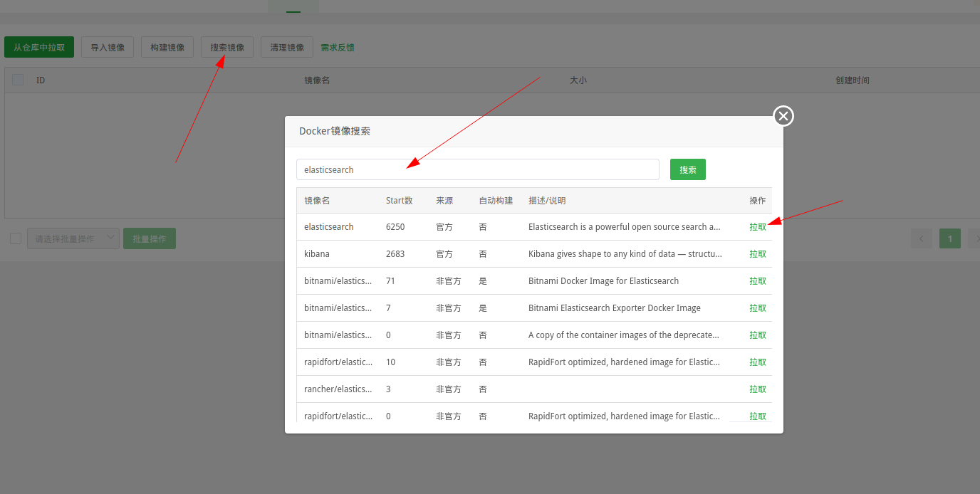Click the 大小 column header

[x=578, y=80]
